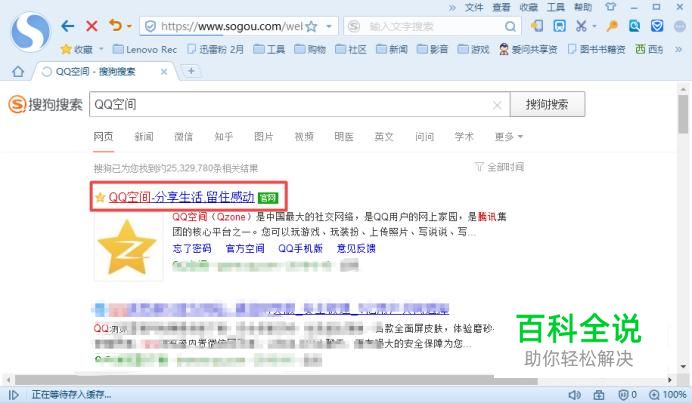Click the Sogou browser logo avatar
This screenshot has width=692, height=403.
pos(30,31)
